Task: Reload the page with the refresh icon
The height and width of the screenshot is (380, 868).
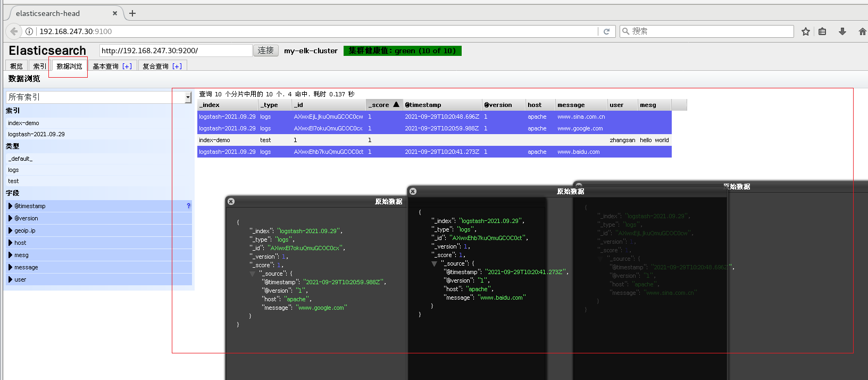Action: [606, 31]
